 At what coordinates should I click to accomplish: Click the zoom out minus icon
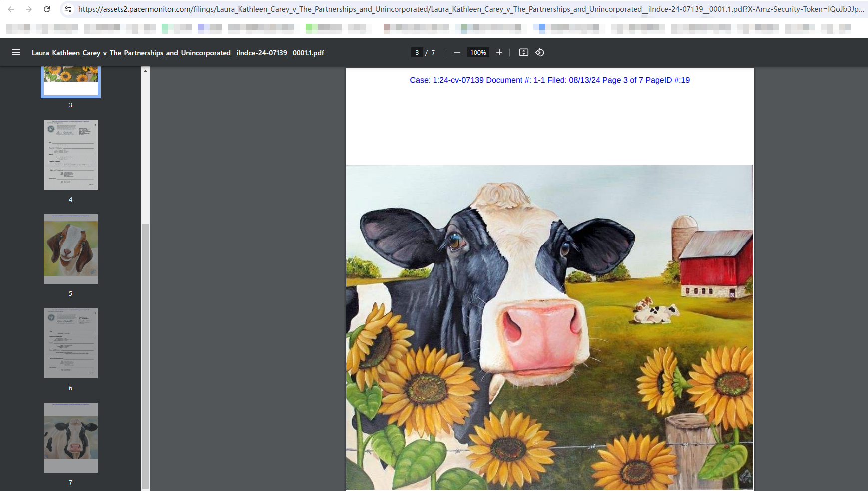coord(457,52)
